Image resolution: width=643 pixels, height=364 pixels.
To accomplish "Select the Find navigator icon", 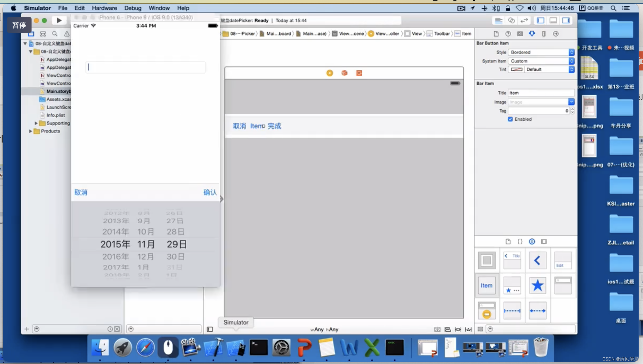I will pos(55,34).
